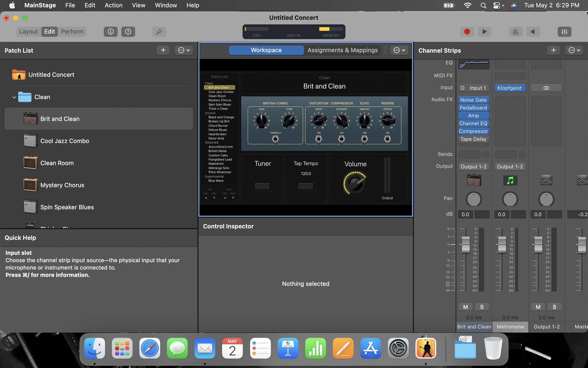Toggle the Compressor ON switch

[x=341, y=139]
